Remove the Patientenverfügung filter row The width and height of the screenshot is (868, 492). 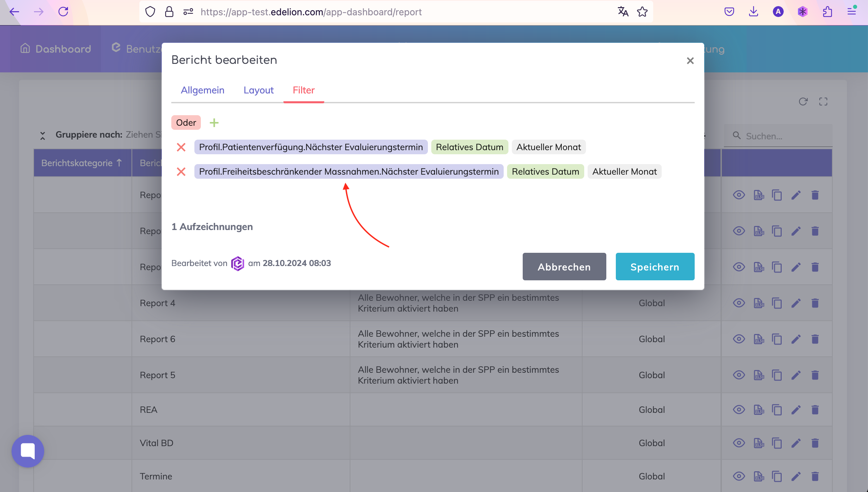point(181,147)
